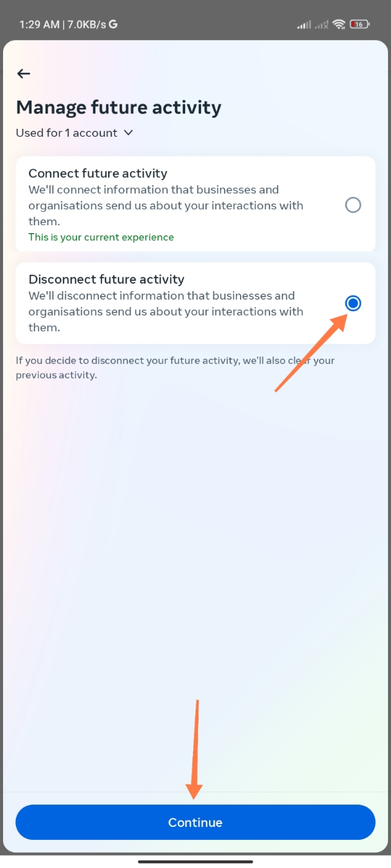Image resolution: width=391 pixels, height=868 pixels.
Task: Open the 'Used for 1 account' label
Action: click(x=67, y=132)
